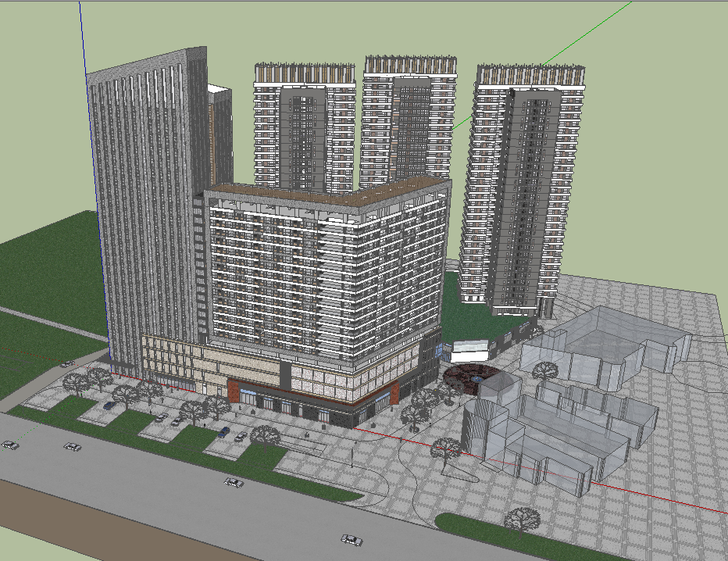Click the middle residential tower in the back row

(409, 122)
